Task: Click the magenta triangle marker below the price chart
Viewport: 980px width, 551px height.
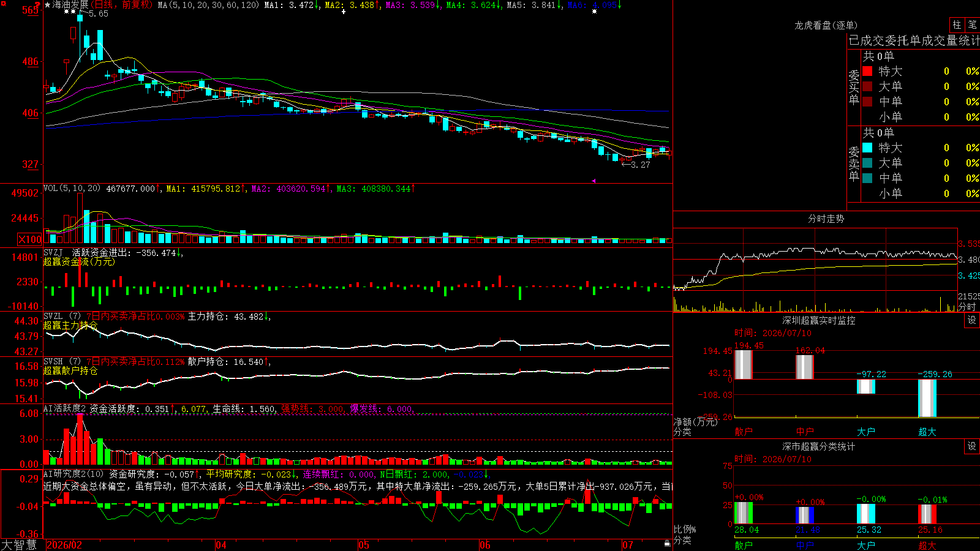Action: [x=593, y=181]
